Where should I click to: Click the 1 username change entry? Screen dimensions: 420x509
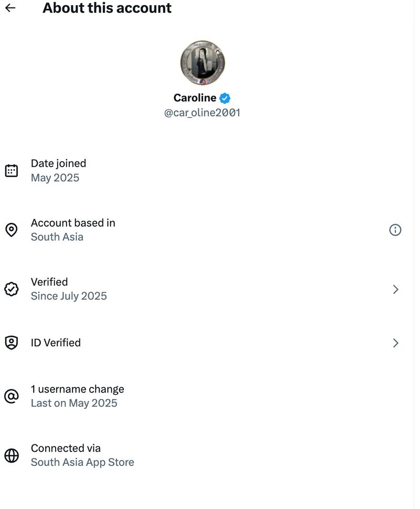point(77,396)
